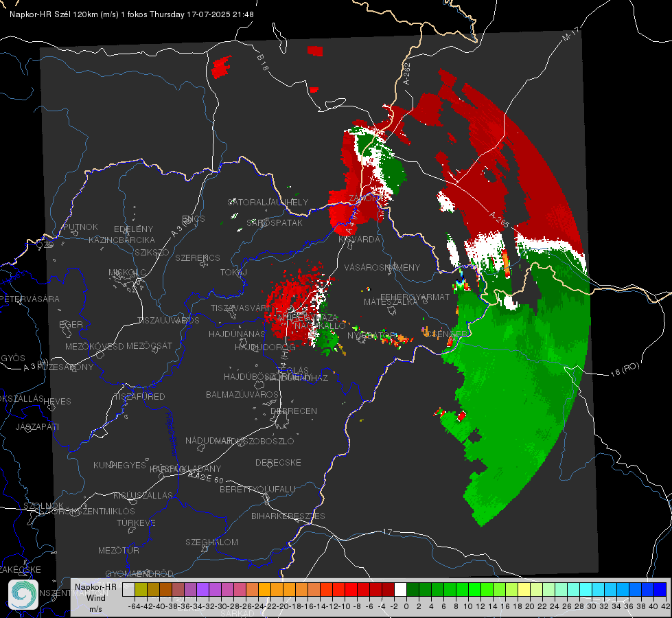Image resolution: width=672 pixels, height=618 pixels.
Task: Click the DEBRECEN city label
Action: pos(294,411)
